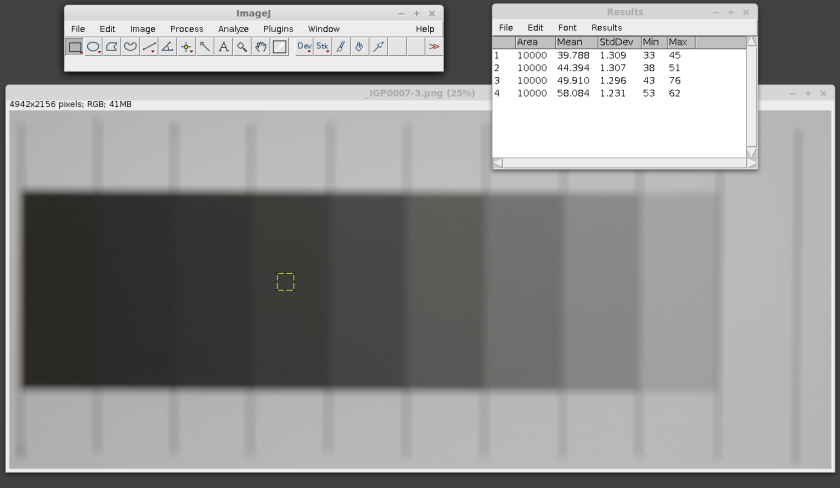Click Results vertical scrollbar up arrow
The width and height of the screenshot is (840, 488).
point(752,42)
